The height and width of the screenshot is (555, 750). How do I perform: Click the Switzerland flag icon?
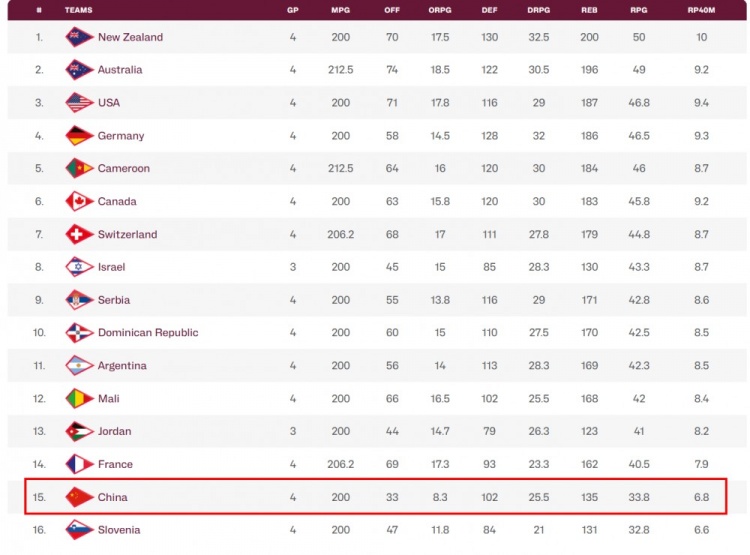click(x=79, y=234)
